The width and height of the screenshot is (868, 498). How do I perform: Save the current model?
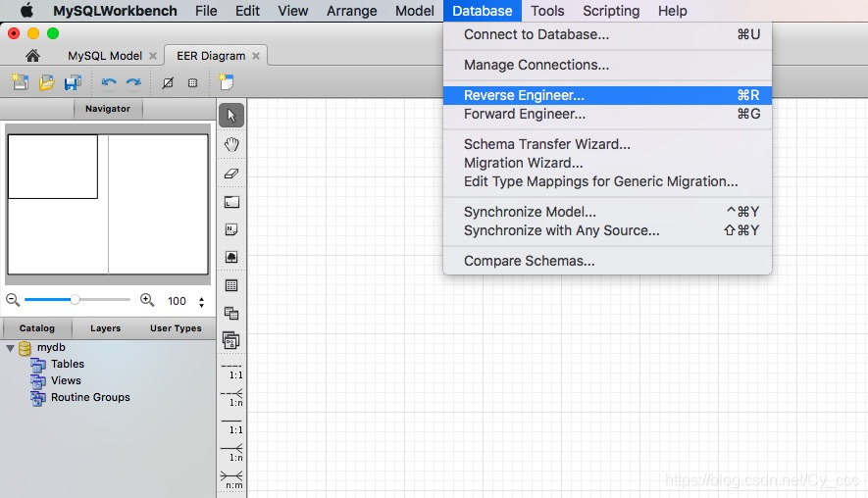click(x=73, y=83)
